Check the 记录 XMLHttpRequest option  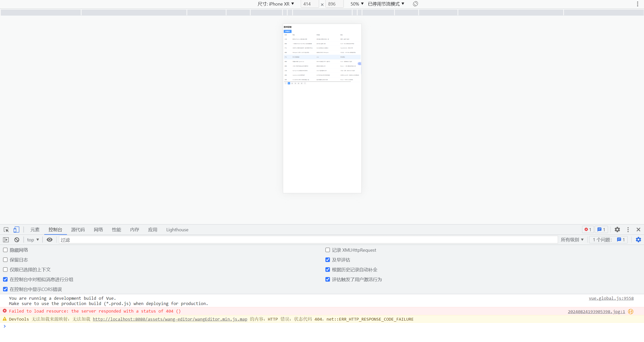328,250
